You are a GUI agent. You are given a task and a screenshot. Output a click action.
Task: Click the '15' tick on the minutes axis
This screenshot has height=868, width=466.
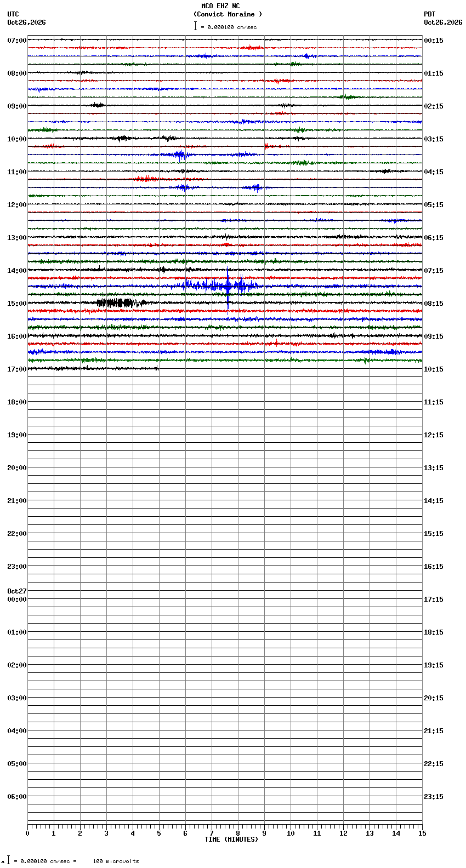422,833
